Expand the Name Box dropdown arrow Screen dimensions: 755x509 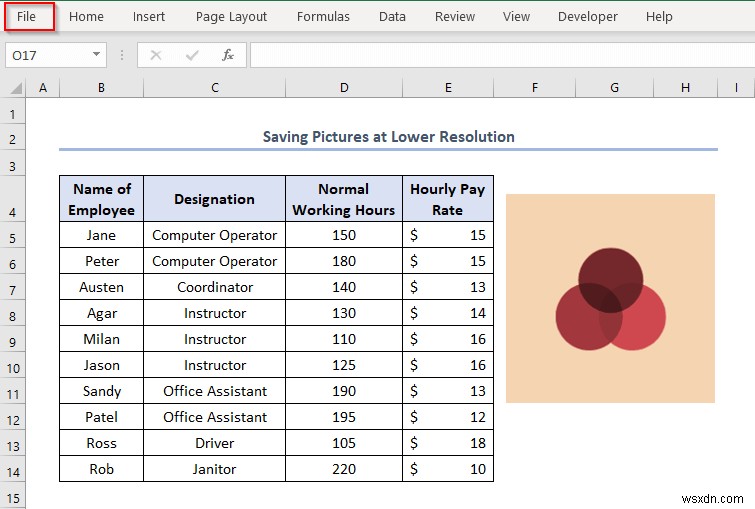pos(96,55)
